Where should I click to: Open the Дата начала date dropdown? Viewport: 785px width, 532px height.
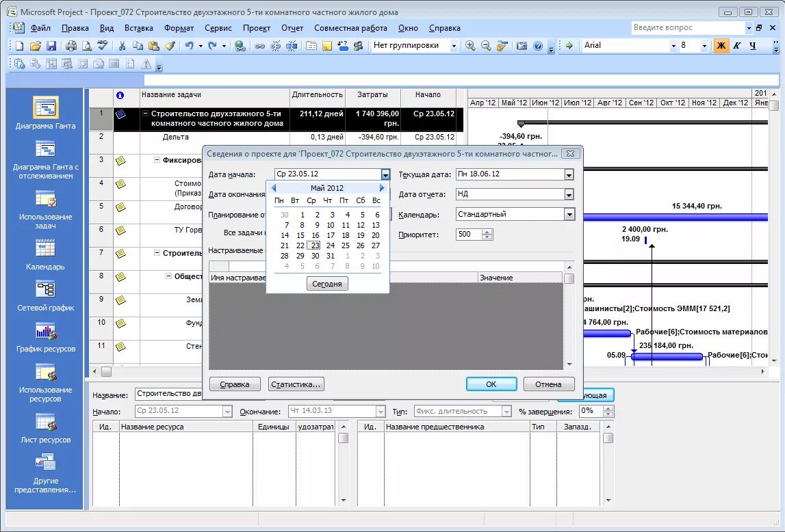tap(385, 174)
